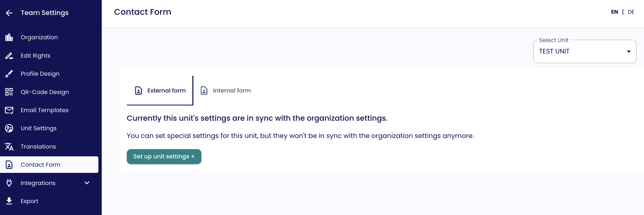Screen dimensions: 644x215
Task: Click the TEST UNIT dropdown arrow
Action: tap(629, 51)
